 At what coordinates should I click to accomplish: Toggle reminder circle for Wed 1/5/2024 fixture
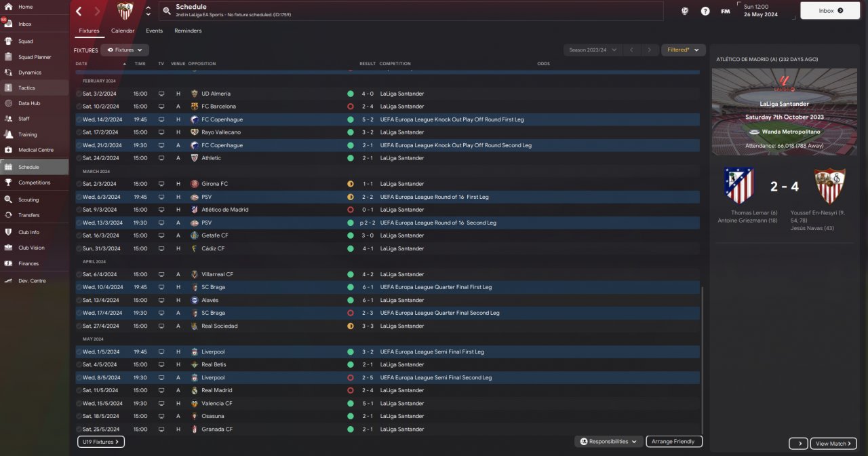tap(79, 352)
